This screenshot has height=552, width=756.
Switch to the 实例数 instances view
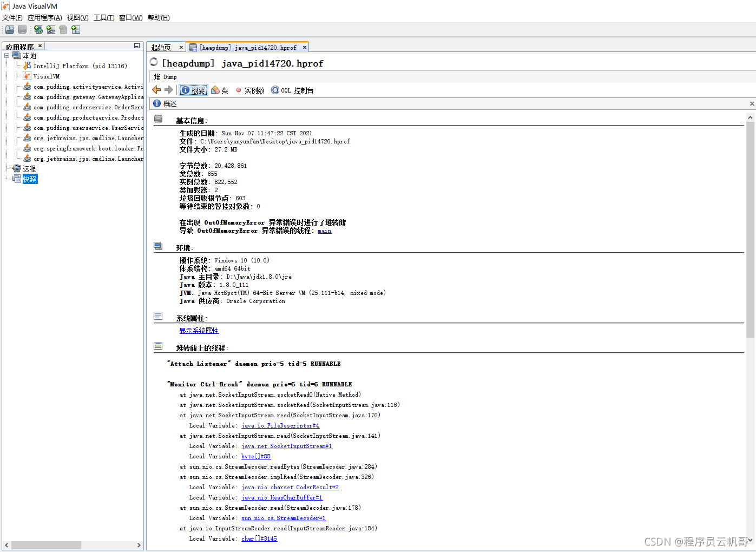(x=250, y=90)
